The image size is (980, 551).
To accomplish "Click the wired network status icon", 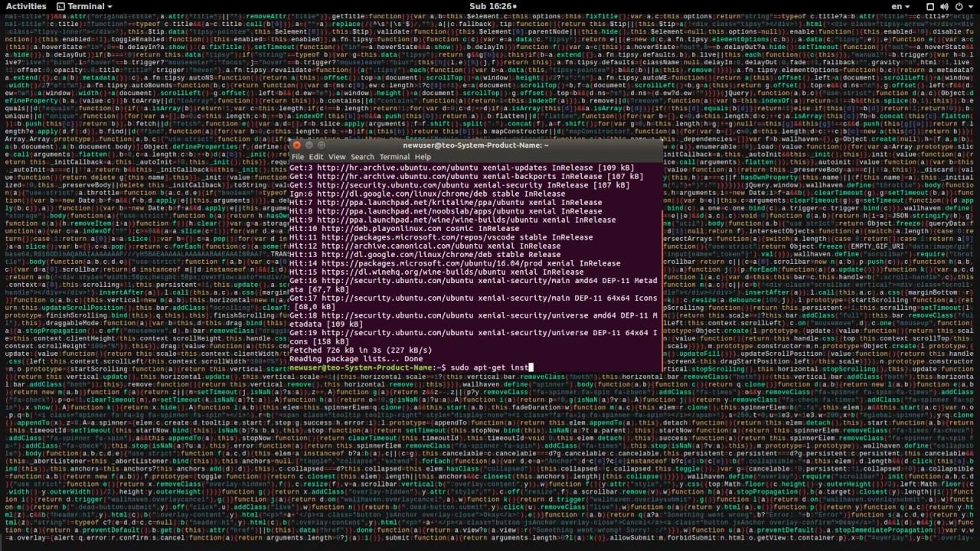I will pos(929,6).
